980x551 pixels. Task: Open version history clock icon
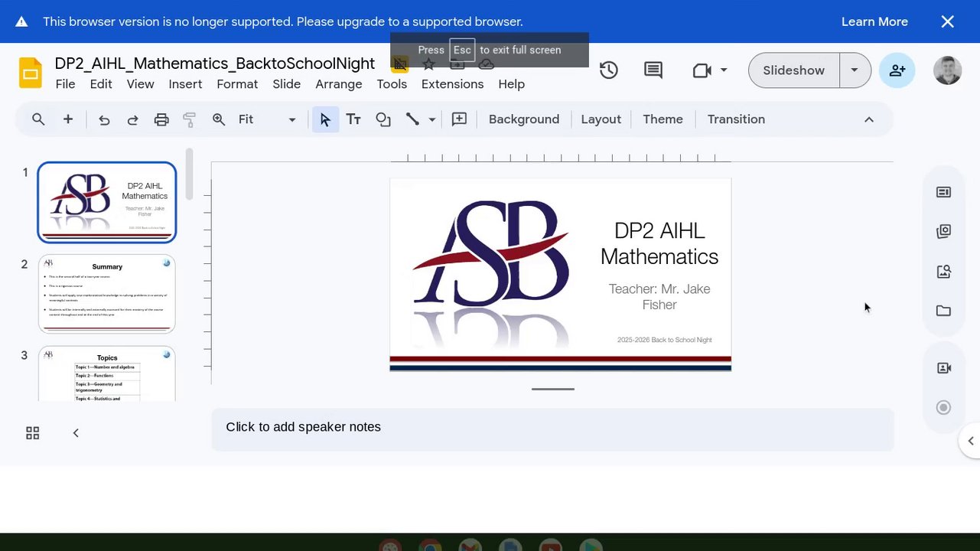tap(608, 70)
